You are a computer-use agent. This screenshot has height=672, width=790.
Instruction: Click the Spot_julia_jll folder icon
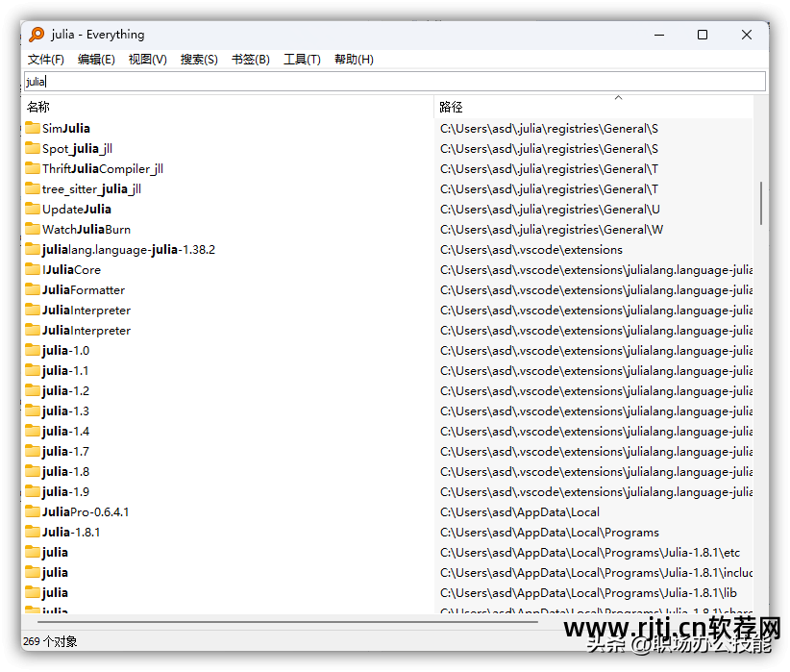point(33,148)
